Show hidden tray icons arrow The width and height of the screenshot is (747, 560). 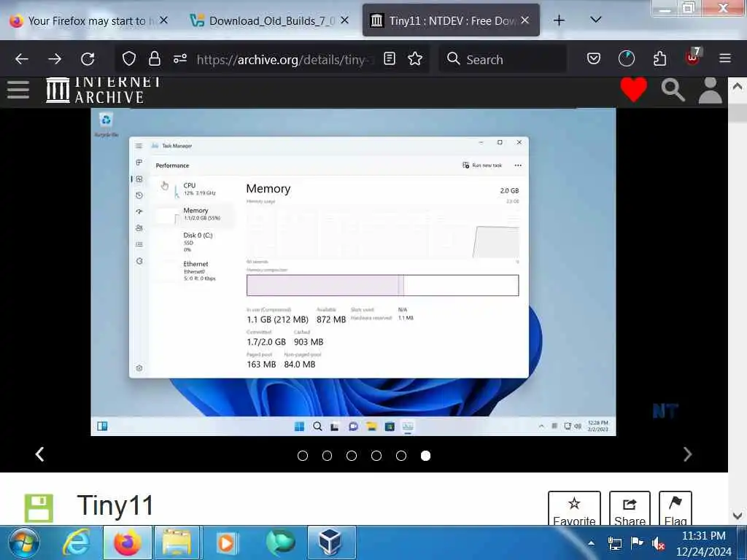tap(591, 542)
